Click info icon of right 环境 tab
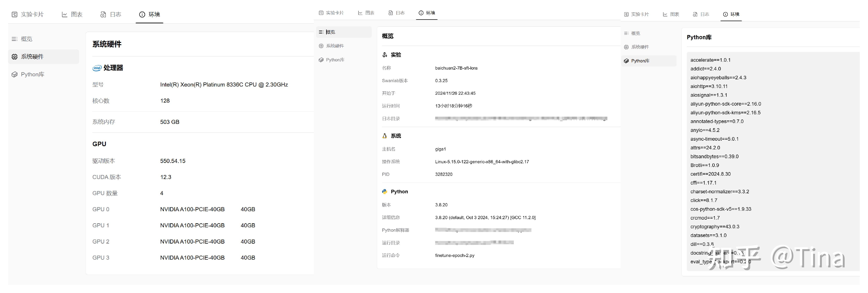 [x=725, y=14]
